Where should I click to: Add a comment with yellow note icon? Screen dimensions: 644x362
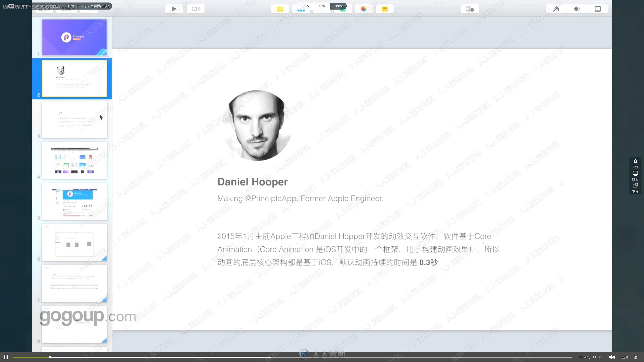(x=385, y=9)
